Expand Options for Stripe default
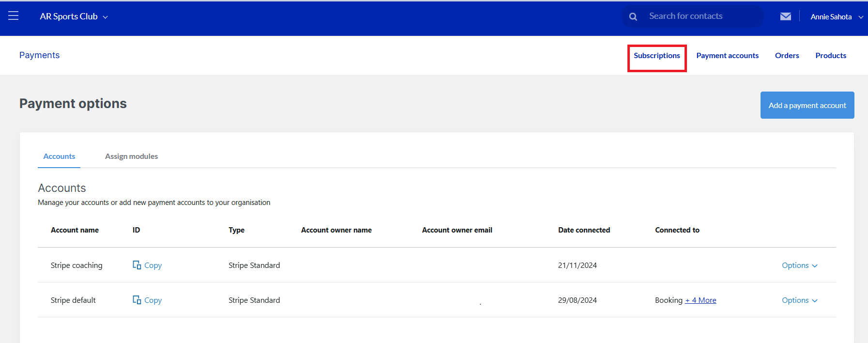 (799, 300)
